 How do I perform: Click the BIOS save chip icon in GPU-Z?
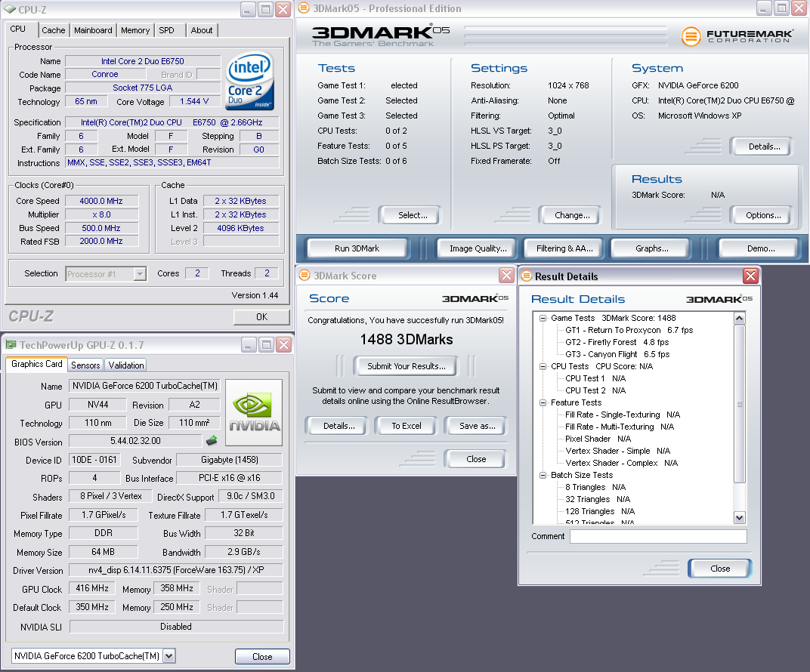212,440
